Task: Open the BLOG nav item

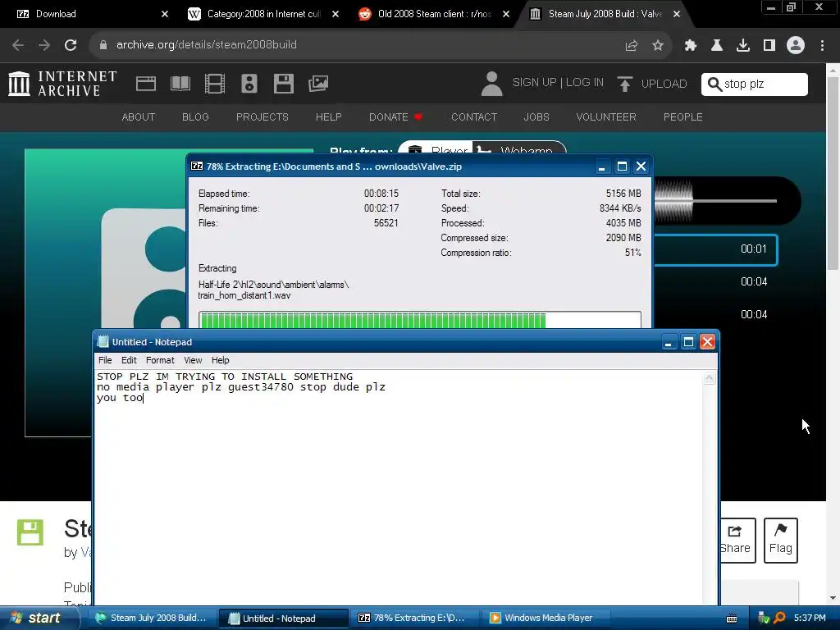Action: click(x=195, y=116)
